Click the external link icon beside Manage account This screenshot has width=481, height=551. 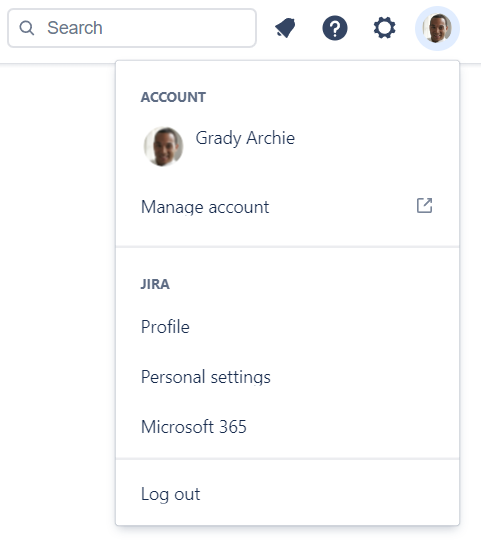[424, 206]
